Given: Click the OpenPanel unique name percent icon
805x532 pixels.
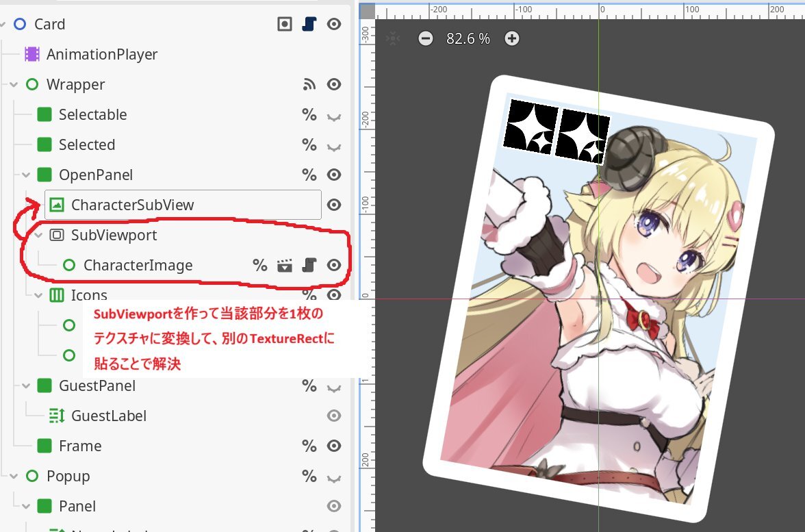Looking at the screenshot, I should pyautogui.click(x=309, y=175).
